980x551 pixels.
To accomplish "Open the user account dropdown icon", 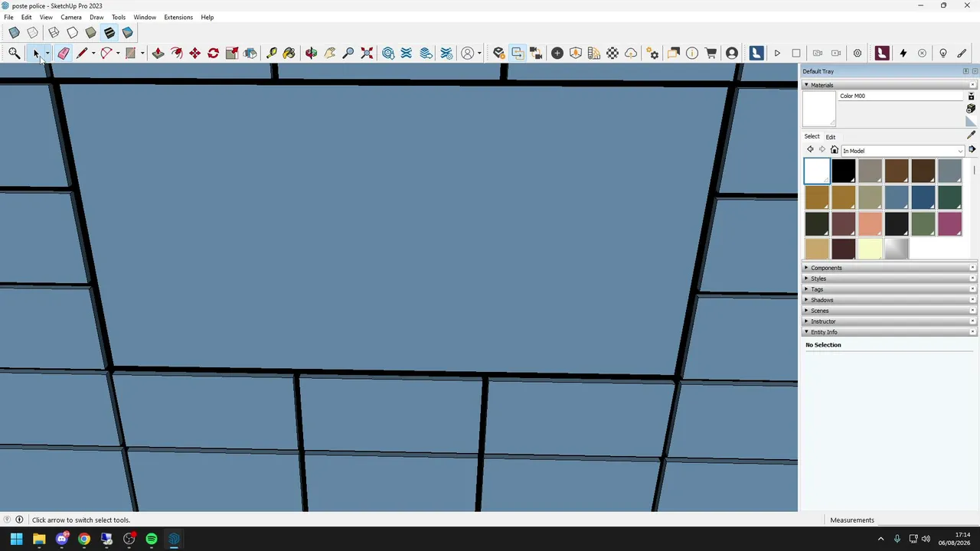I will point(470,53).
